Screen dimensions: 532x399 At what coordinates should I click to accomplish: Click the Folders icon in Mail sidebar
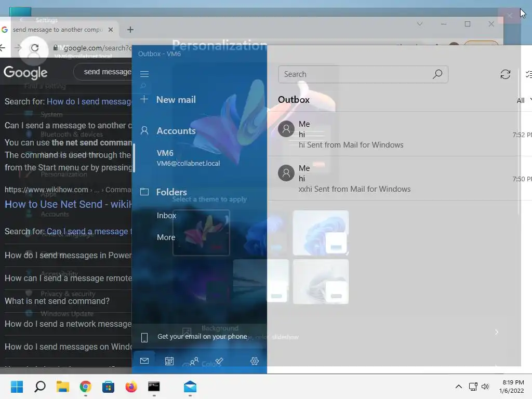pos(144,192)
